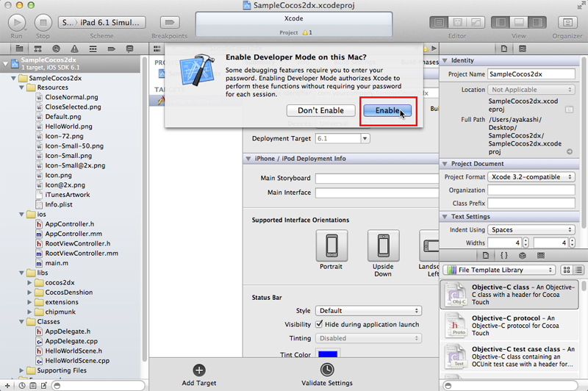Show the Project navigator folder icon
Image resolution: width=588 pixels, height=391 pixels.
(x=20, y=49)
